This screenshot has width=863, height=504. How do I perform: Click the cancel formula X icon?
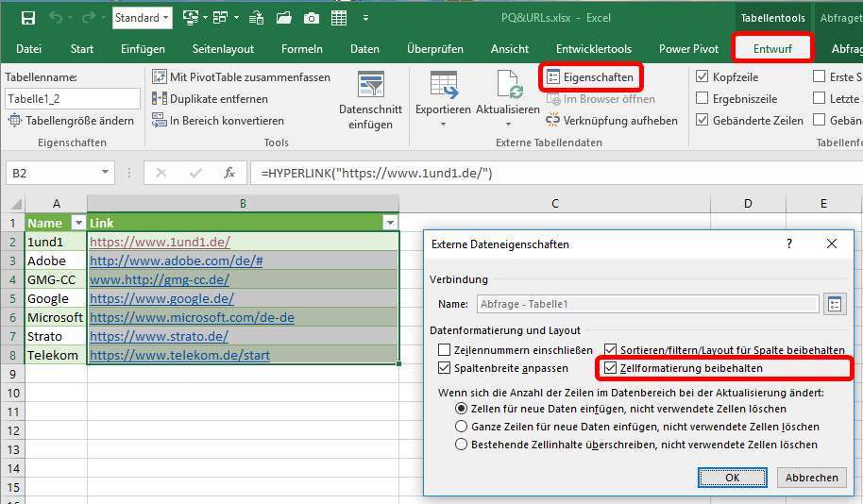(161, 174)
